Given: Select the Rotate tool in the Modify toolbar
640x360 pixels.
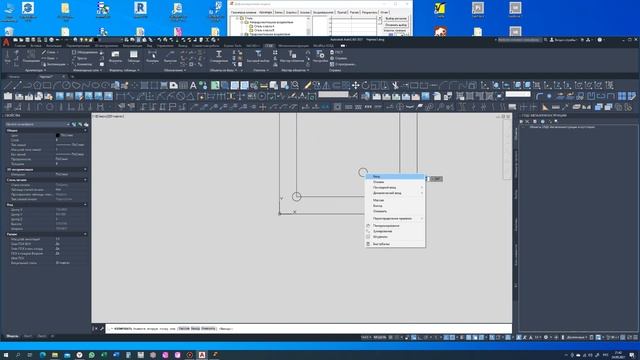Looking at the screenshot, I should pos(365,85).
